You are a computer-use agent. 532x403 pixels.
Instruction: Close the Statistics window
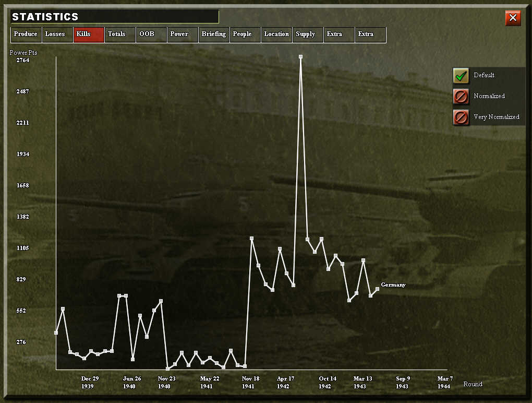click(513, 18)
